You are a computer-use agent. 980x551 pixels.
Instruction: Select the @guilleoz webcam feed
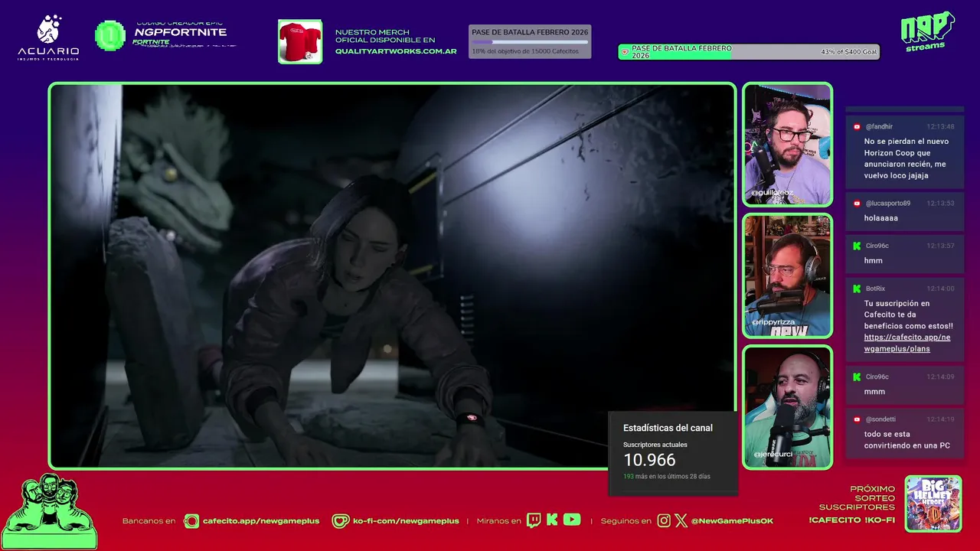point(787,145)
